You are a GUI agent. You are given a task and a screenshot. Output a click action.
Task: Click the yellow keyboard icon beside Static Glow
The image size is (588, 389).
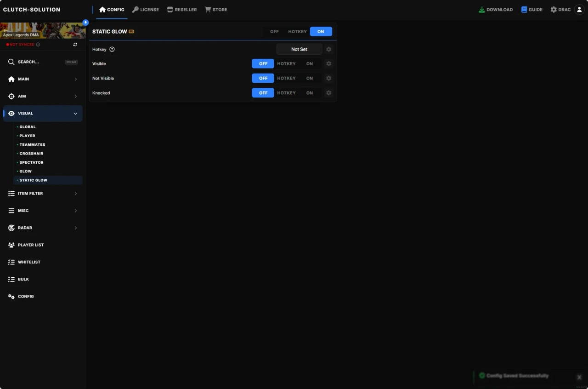coord(131,31)
